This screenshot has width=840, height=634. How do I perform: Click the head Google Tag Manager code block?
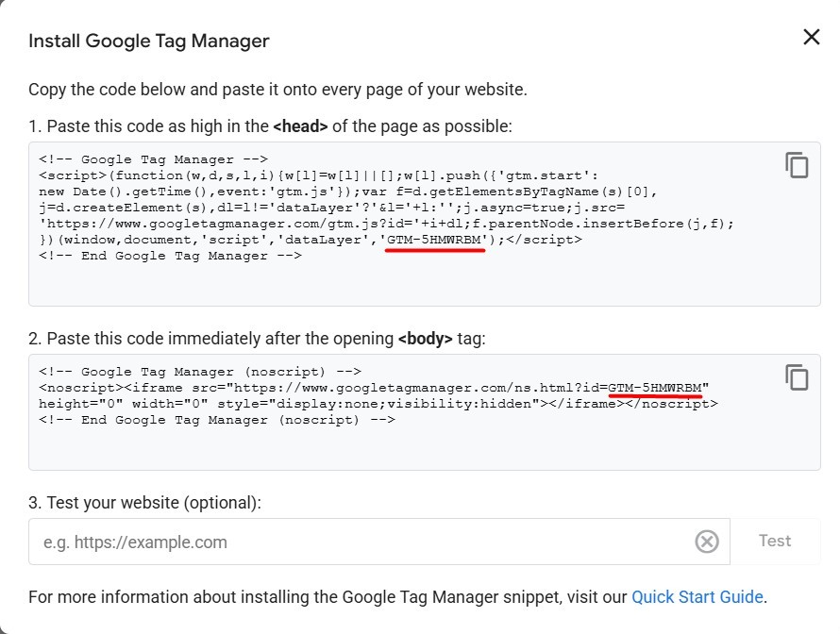[425, 224]
